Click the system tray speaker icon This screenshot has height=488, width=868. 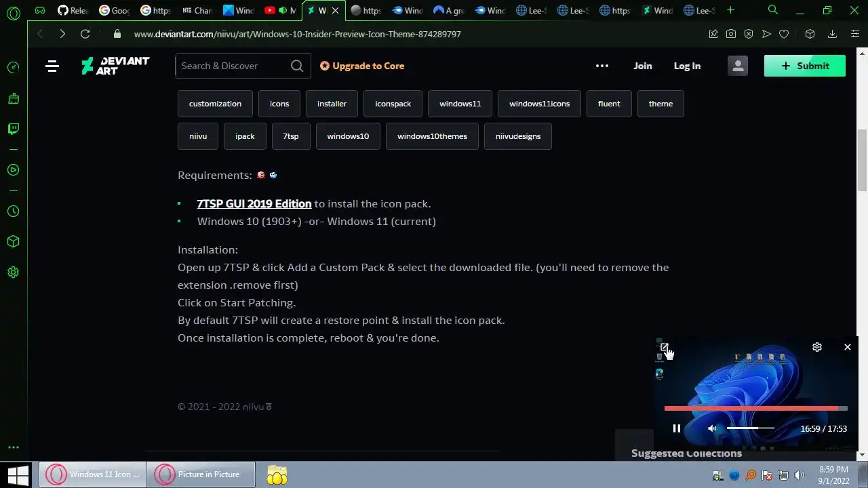[800, 476]
